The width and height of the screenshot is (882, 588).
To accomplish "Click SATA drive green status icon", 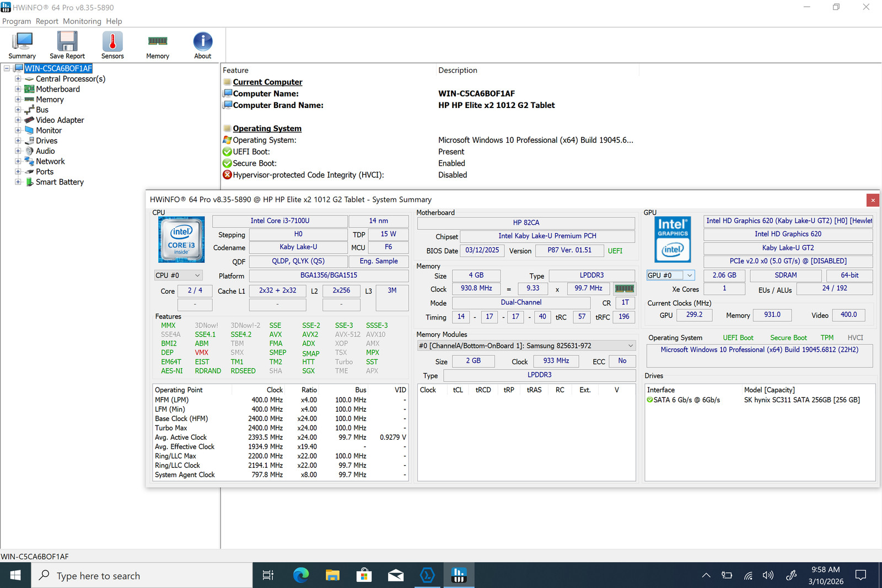I will [x=650, y=400].
